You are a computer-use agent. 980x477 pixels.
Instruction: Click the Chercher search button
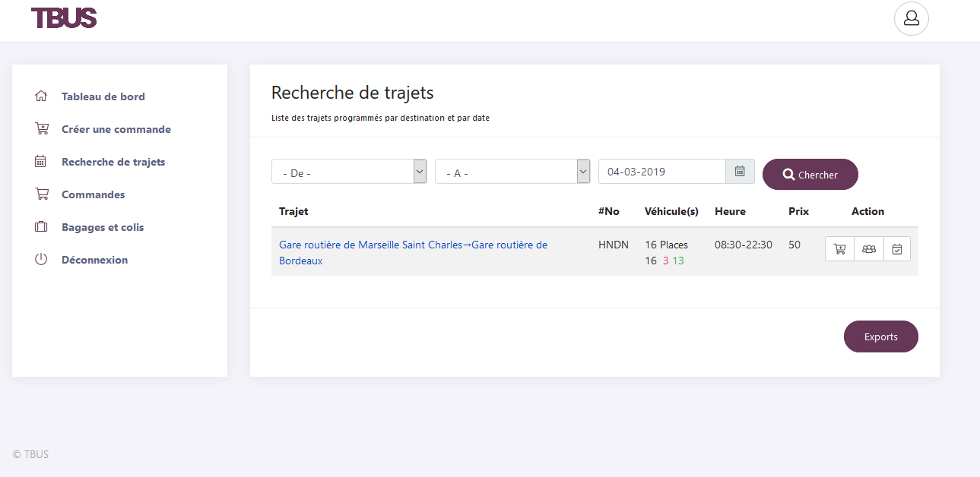810,174
